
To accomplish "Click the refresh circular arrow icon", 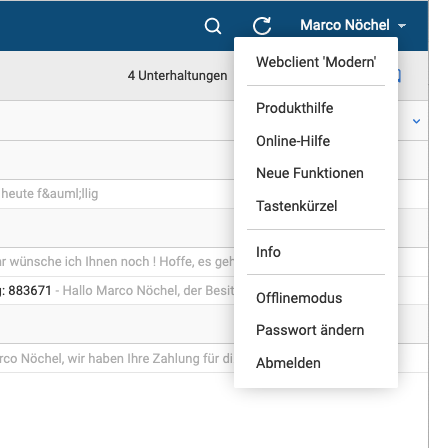I will [262, 26].
